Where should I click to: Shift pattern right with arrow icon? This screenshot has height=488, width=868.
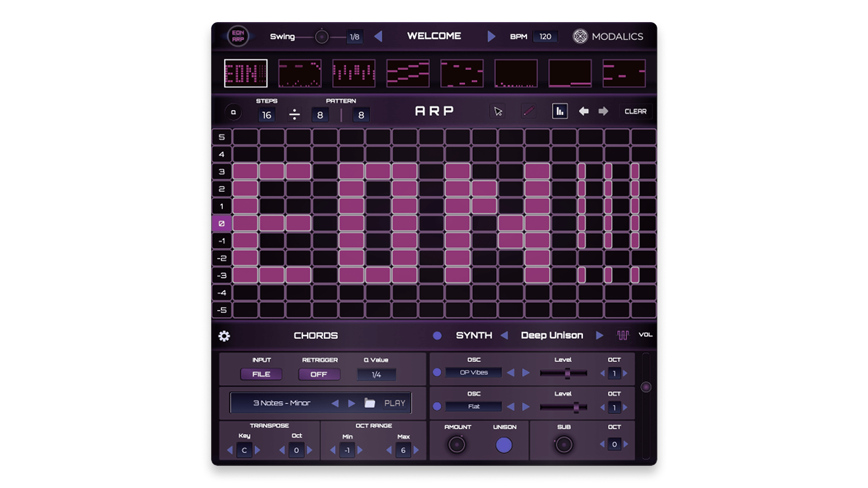point(604,111)
